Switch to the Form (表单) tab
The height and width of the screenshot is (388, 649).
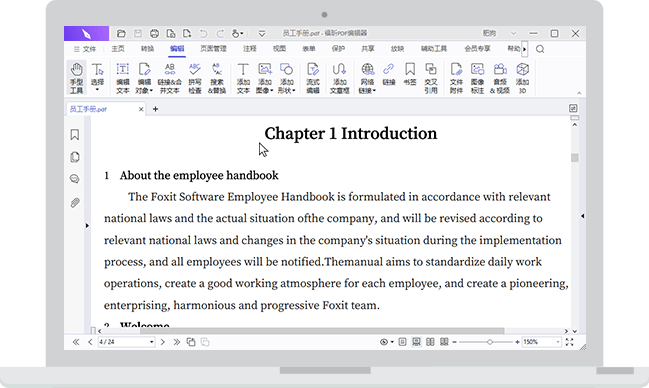309,49
